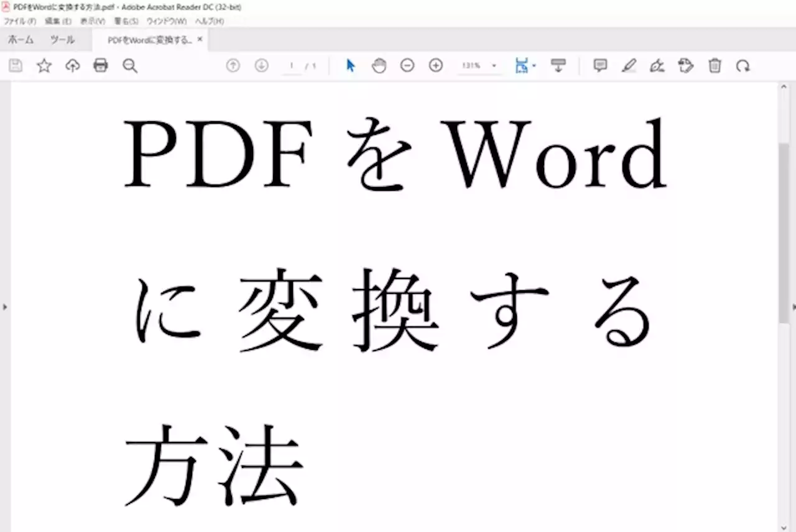Switch to the ツール tab
796x532 pixels.
(x=62, y=40)
